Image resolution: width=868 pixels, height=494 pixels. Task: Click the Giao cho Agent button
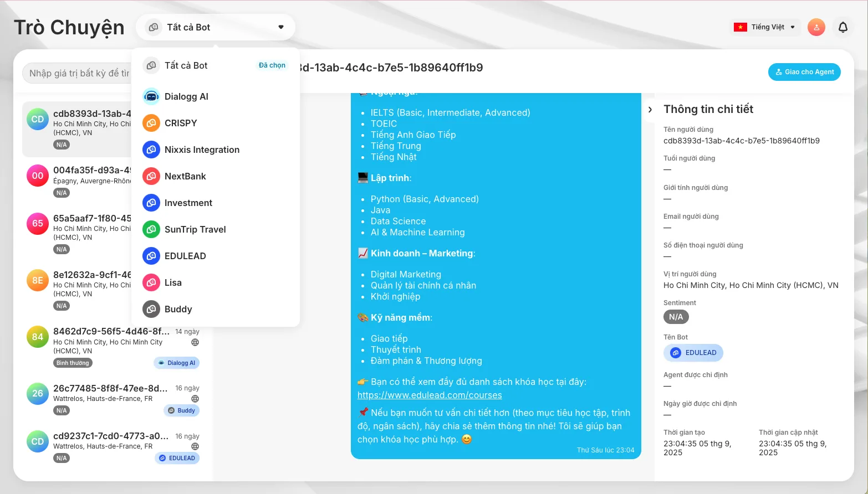click(804, 71)
